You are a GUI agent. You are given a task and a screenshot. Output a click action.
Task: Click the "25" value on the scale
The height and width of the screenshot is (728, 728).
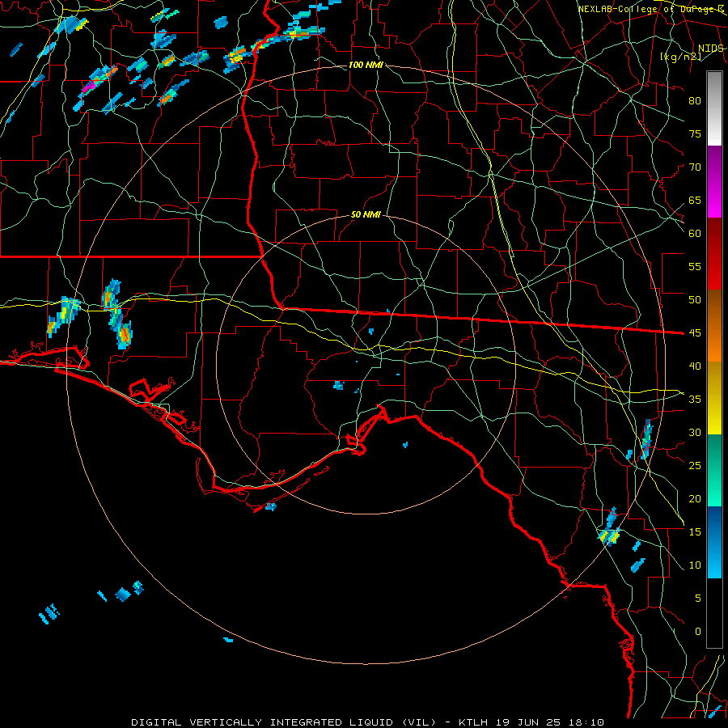point(695,465)
